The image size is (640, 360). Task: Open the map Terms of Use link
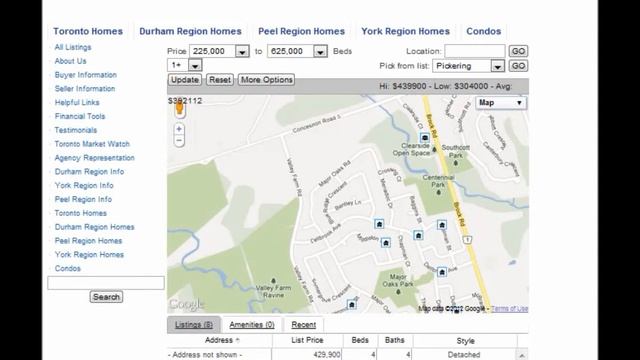point(509,309)
